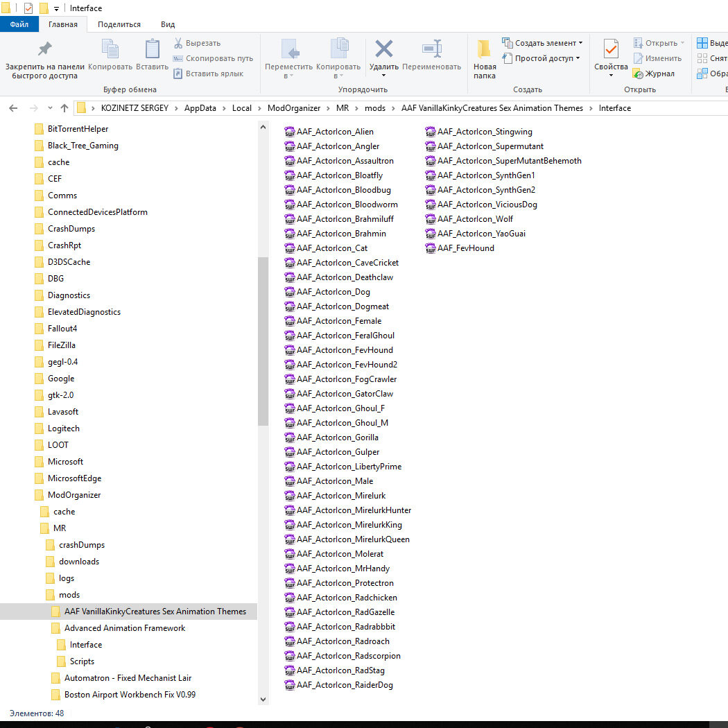Open the Создать элемент dropdown

tap(542, 43)
